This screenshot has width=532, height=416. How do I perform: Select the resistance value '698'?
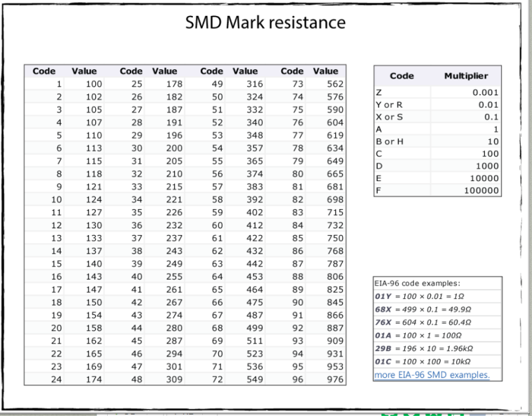click(x=335, y=200)
